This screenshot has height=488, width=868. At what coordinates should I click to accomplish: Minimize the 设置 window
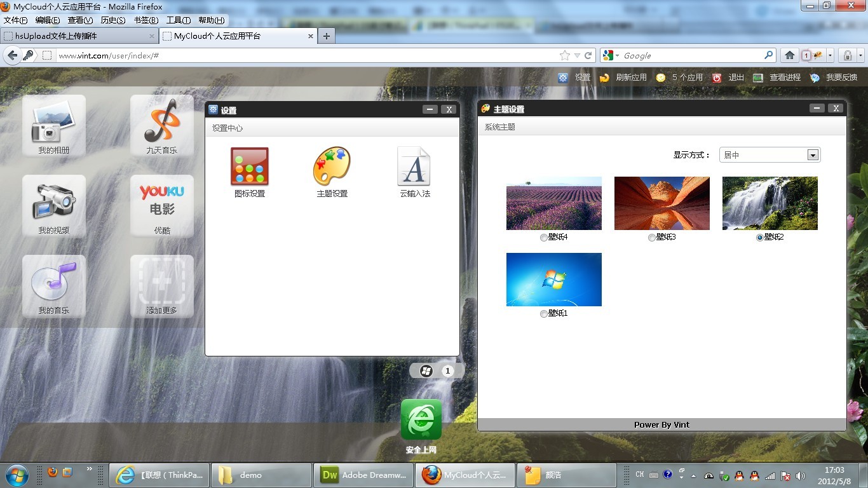[430, 109]
